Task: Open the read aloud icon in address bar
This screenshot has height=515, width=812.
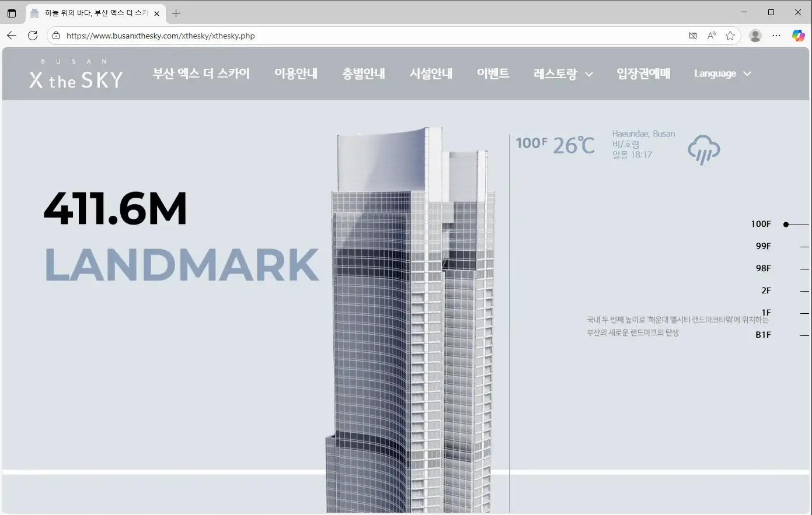Action: 712,36
